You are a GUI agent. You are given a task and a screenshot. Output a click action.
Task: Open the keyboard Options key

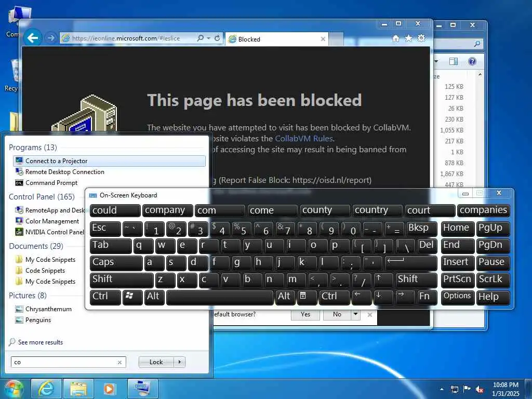458,297
